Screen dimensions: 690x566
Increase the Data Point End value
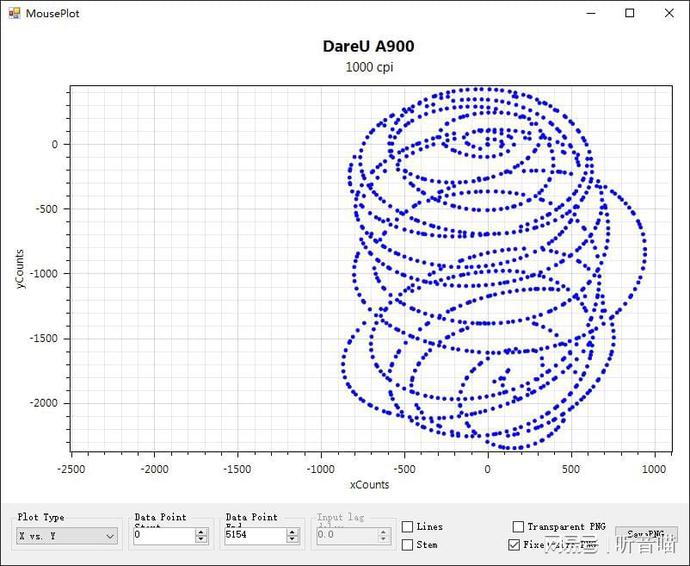[x=293, y=531]
